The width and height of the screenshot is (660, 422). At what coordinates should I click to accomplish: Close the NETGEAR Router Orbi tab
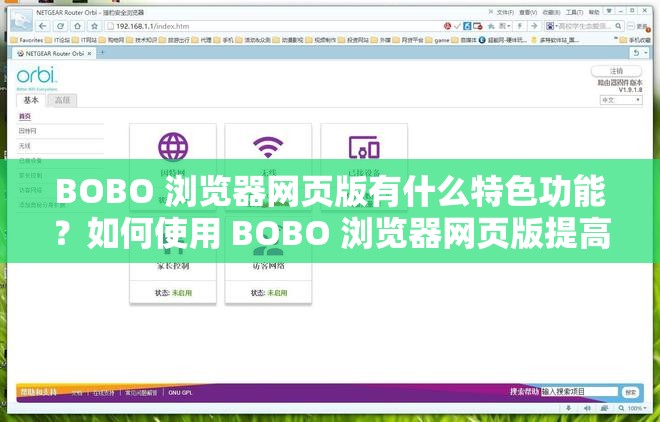(x=89, y=54)
